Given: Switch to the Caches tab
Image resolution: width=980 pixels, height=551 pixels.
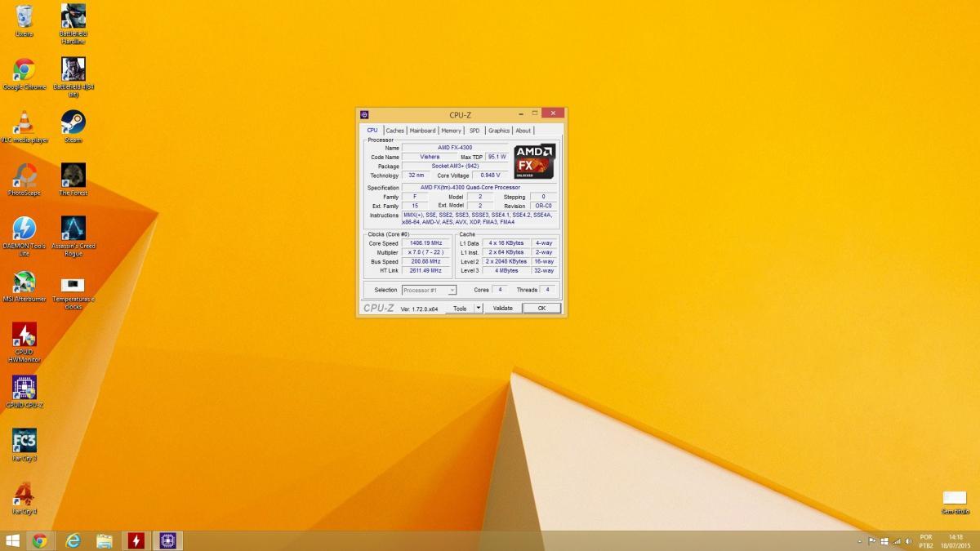Looking at the screenshot, I should tap(395, 131).
